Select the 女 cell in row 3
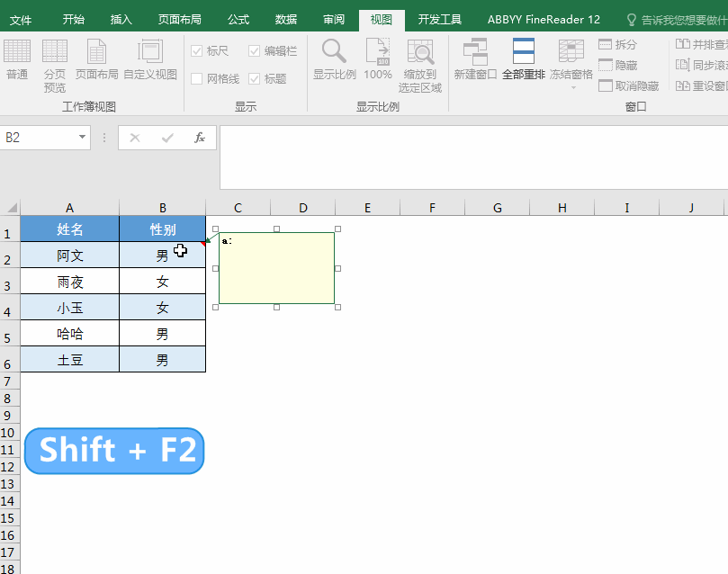 click(163, 282)
